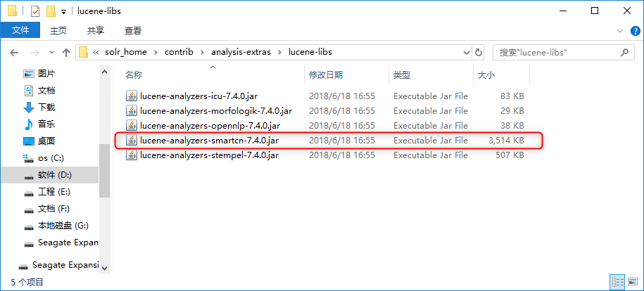Show hidden path with double chevron
This screenshot has width=644, height=291.
pyautogui.click(x=96, y=53)
